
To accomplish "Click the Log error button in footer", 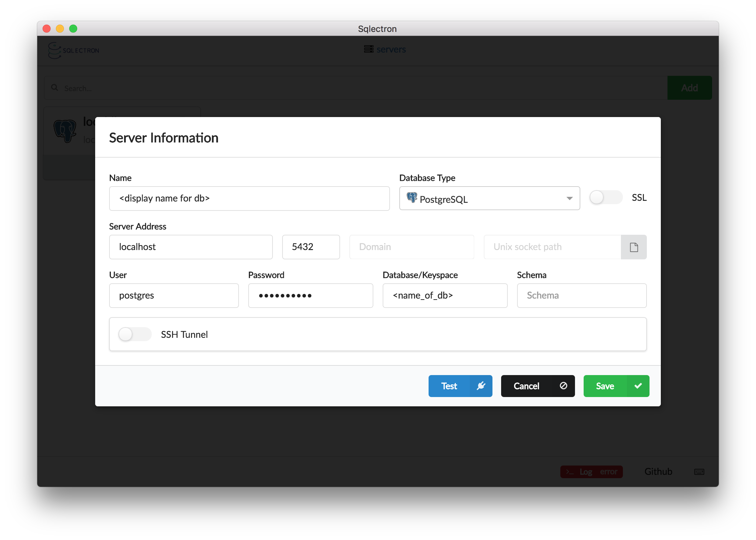I will [591, 472].
